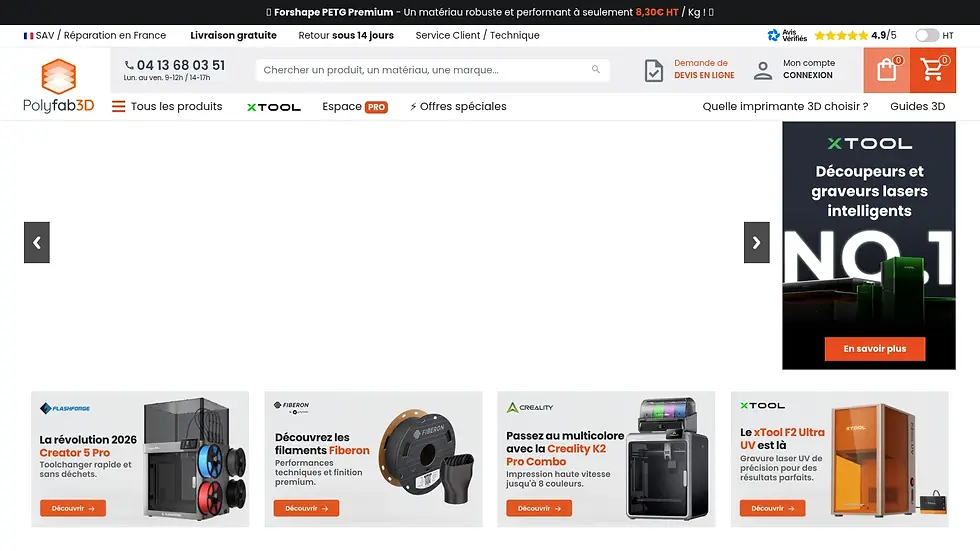Click the Flashforge printer image
Viewport: 980px width, 551px height.
point(195,459)
